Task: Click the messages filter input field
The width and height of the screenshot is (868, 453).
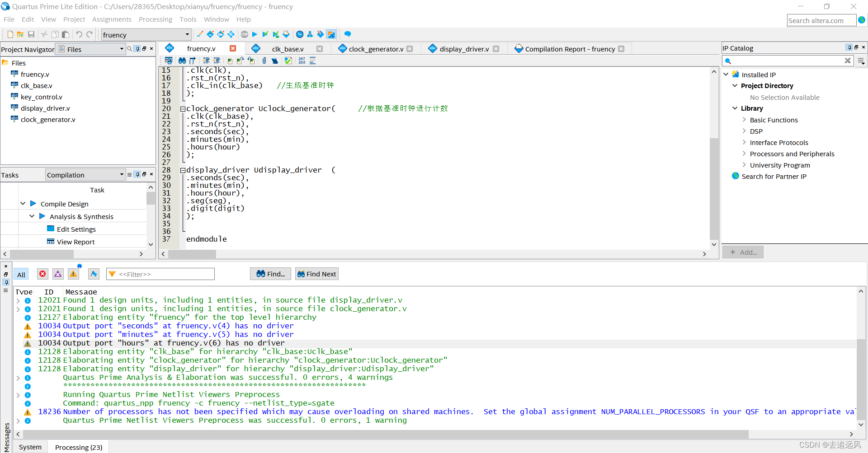Action: click(x=160, y=274)
